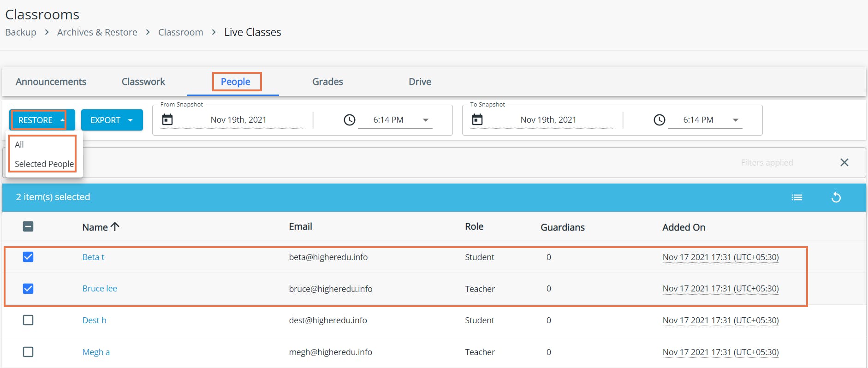Choose Selected People from Restore menu
This screenshot has width=868, height=368.
(44, 164)
